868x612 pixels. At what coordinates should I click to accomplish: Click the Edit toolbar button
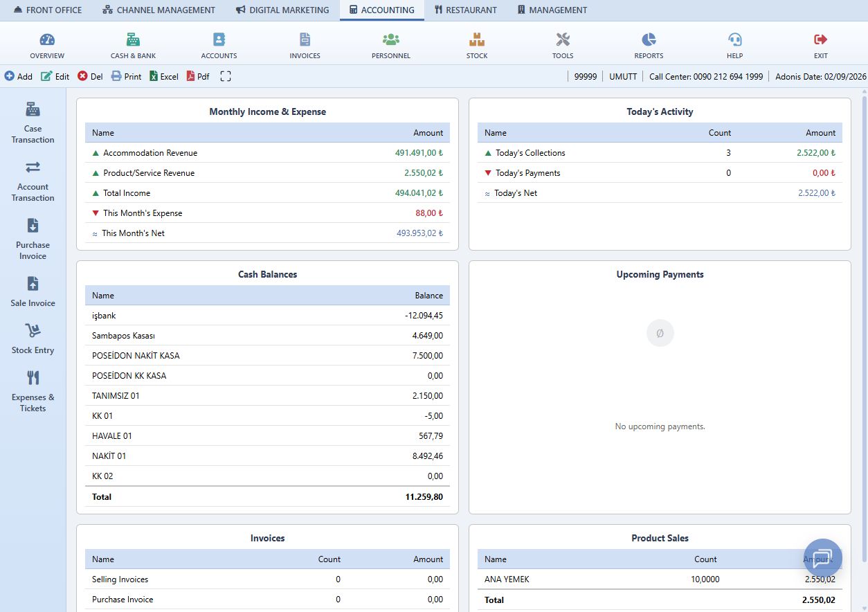[55, 76]
